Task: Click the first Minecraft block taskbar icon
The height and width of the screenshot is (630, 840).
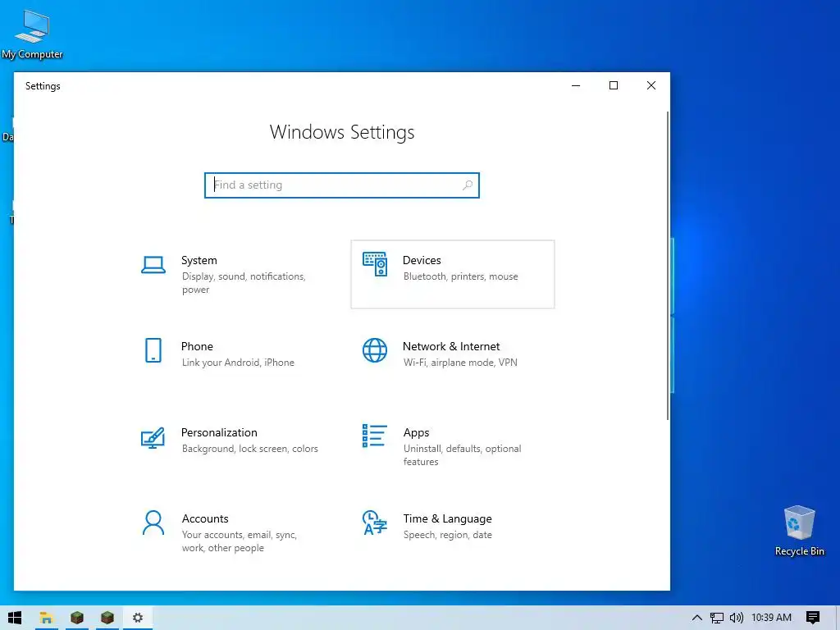Action: [x=76, y=618]
